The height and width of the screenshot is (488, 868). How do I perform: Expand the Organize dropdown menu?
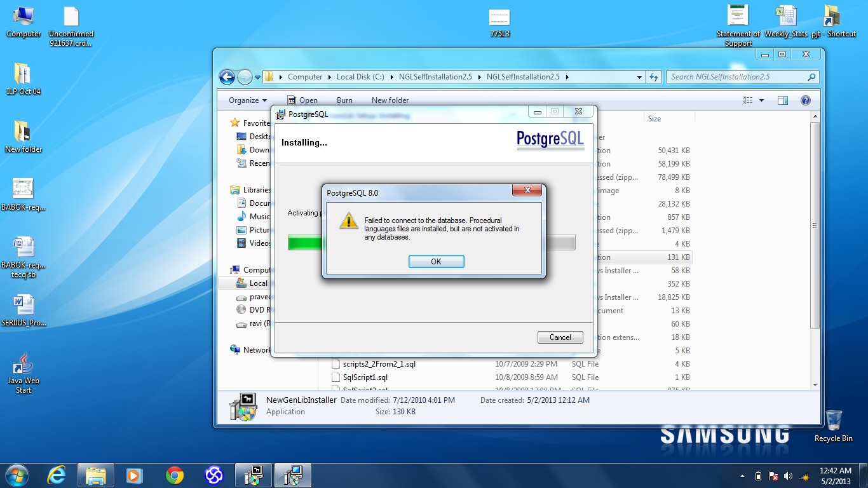pyautogui.click(x=248, y=100)
